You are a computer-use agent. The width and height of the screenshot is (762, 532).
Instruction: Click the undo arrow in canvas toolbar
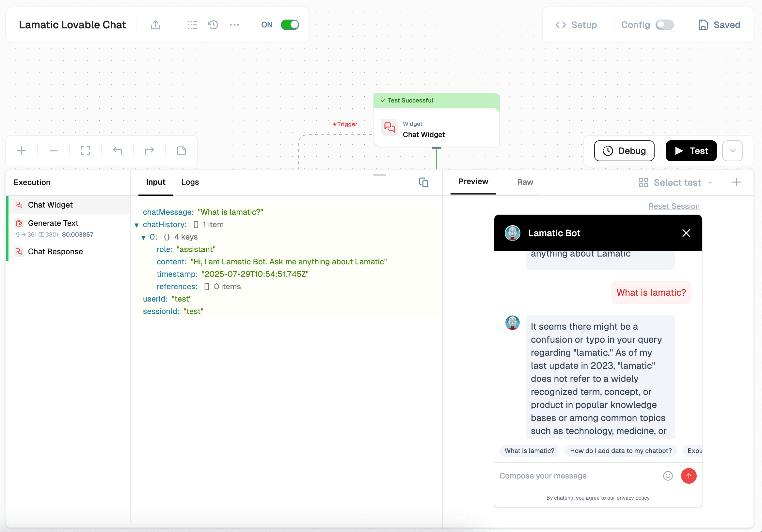[x=118, y=151]
